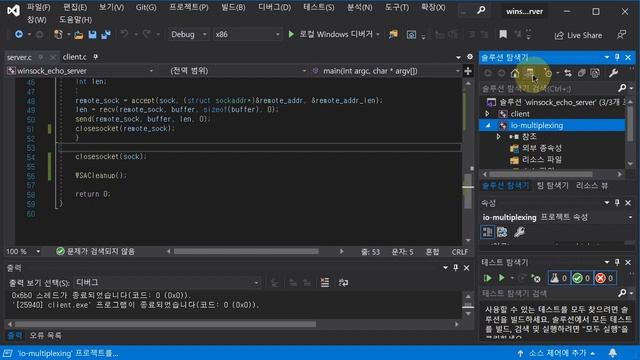Toggle the passed tests filter showing 0
The width and height of the screenshot is (640, 360).
[582, 278]
